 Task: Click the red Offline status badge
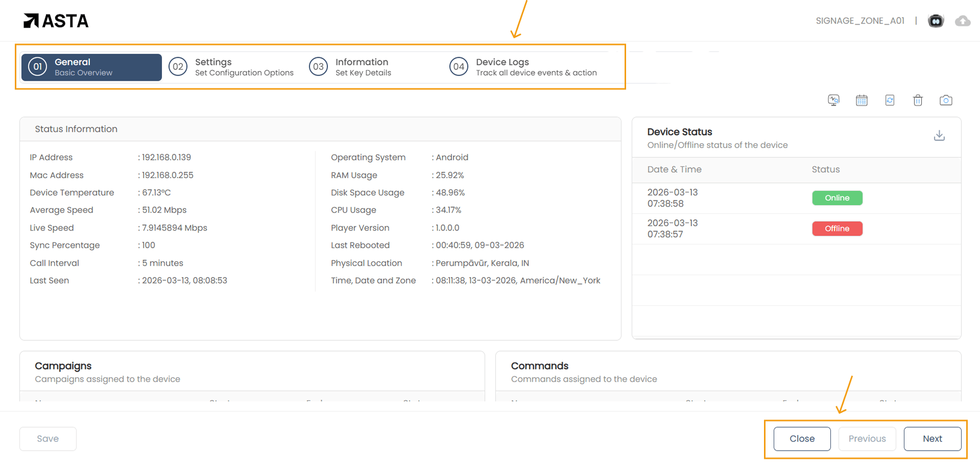click(837, 228)
